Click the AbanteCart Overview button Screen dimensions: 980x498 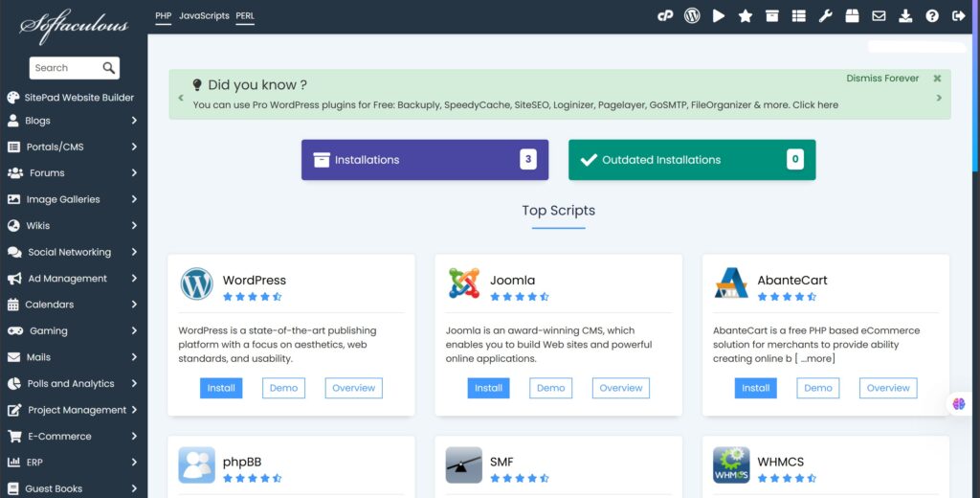tap(888, 388)
